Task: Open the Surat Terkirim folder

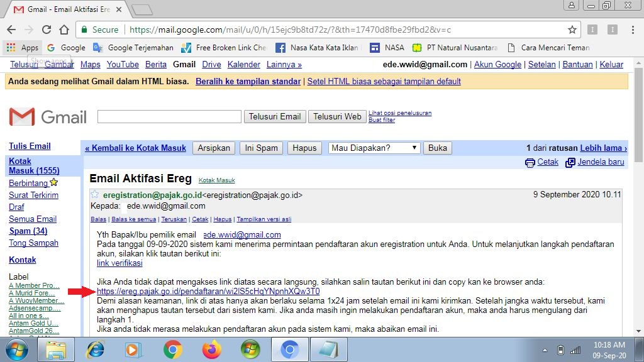Action: (x=33, y=195)
